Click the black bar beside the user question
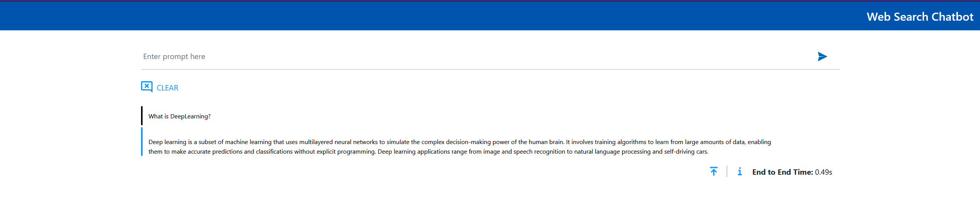The width and height of the screenshot is (980, 200). point(142,116)
